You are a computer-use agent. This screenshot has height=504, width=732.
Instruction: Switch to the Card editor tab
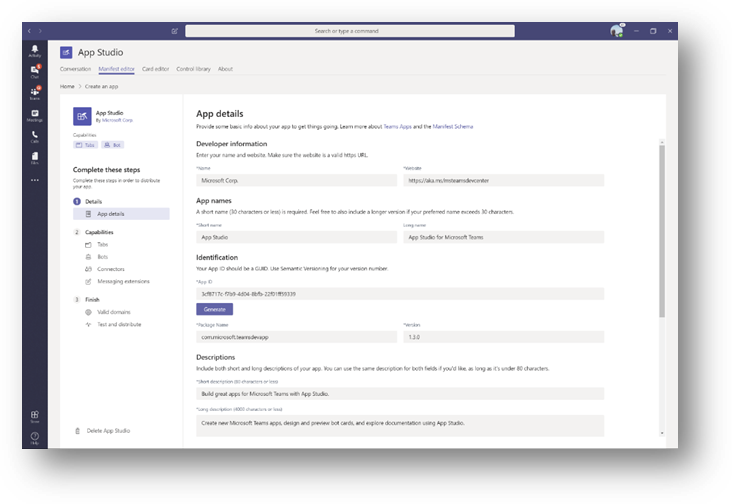pos(155,69)
